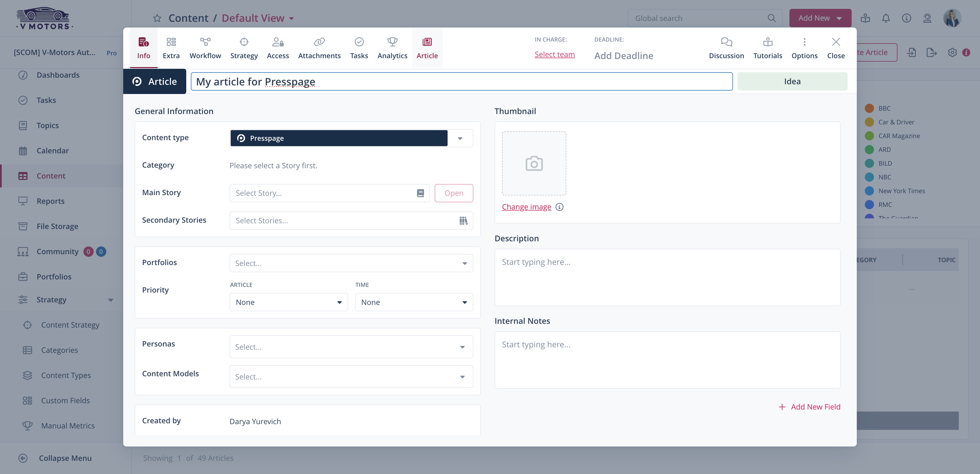Open the Strategy crosshair tab
The image size is (980, 474).
(x=244, y=42)
